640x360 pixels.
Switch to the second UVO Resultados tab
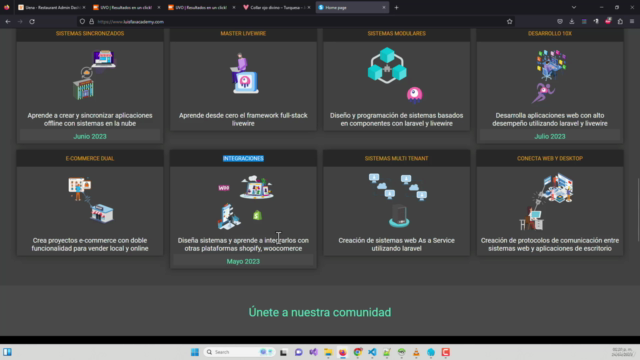click(x=201, y=7)
